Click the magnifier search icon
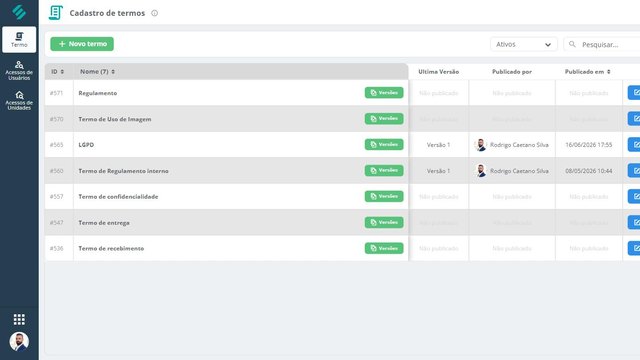Image resolution: width=640 pixels, height=360 pixels. point(572,44)
